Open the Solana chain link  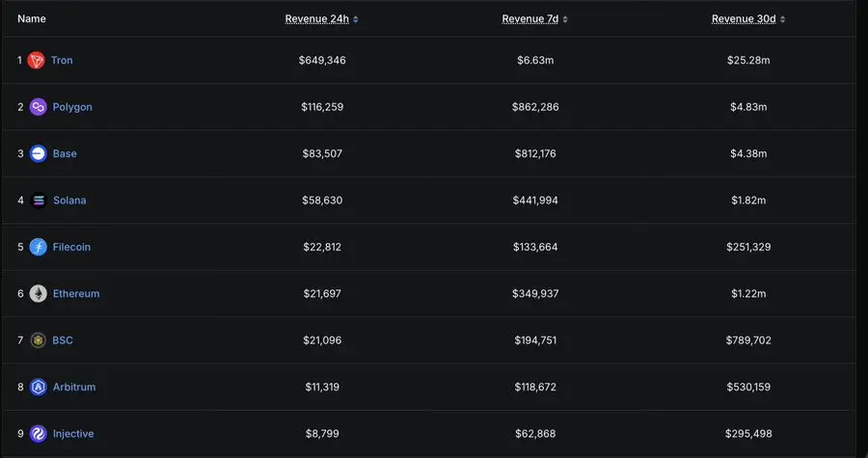(69, 201)
